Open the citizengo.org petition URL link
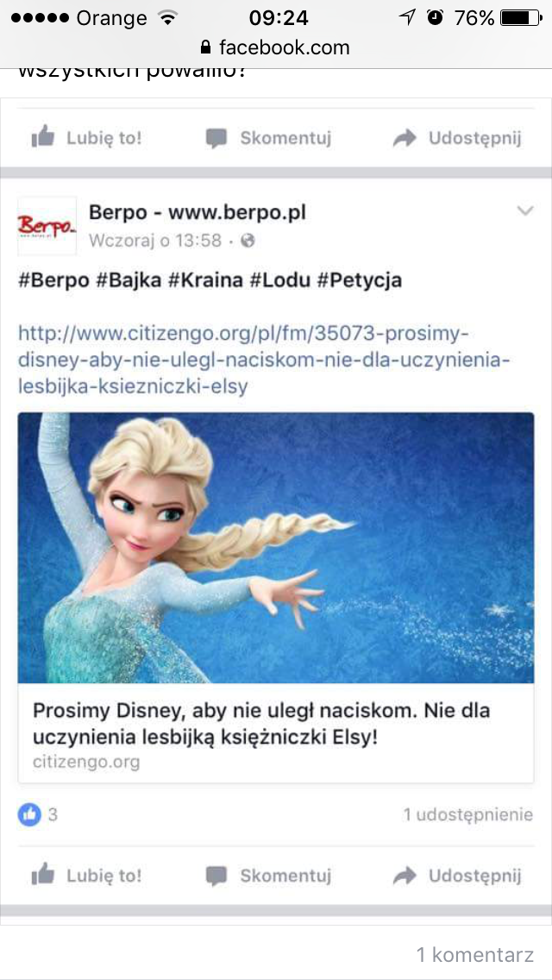The image size is (552, 980). click(264, 360)
